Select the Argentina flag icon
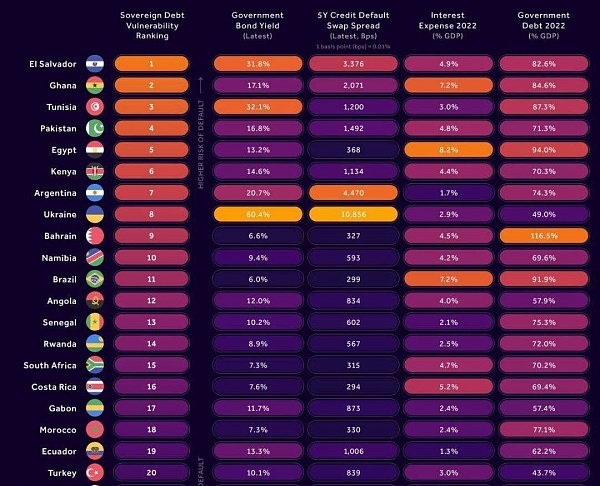This screenshot has height=486, width=600. click(x=95, y=193)
